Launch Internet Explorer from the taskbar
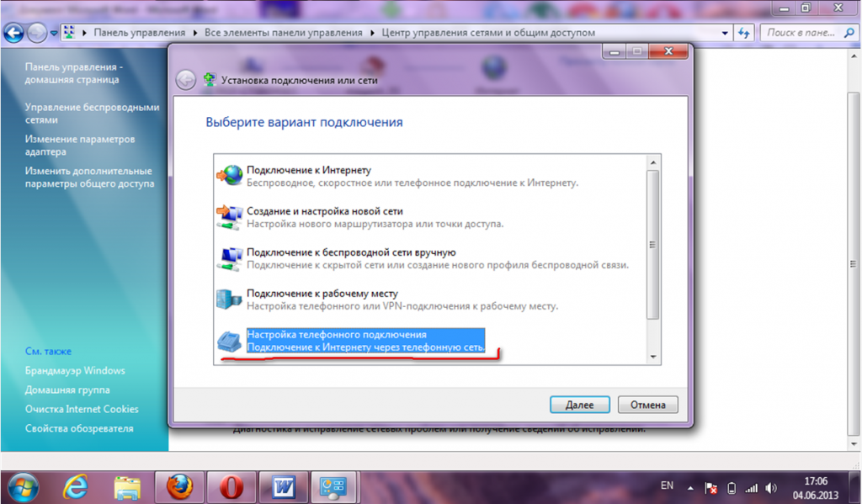 point(75,487)
